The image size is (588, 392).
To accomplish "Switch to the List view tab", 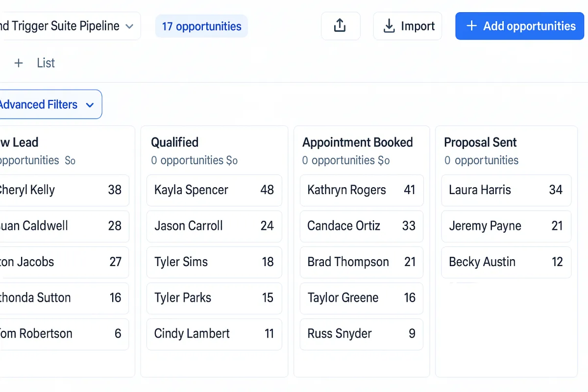I will click(x=46, y=63).
